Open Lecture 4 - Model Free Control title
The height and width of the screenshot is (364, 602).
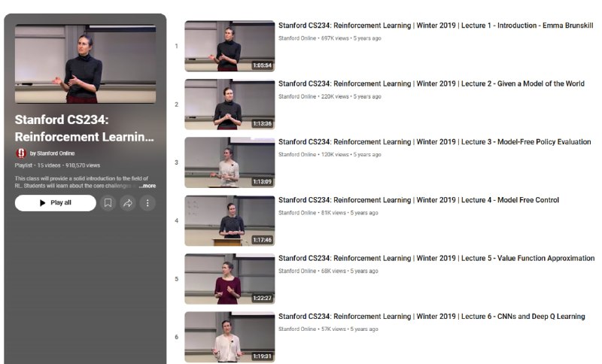(x=418, y=200)
